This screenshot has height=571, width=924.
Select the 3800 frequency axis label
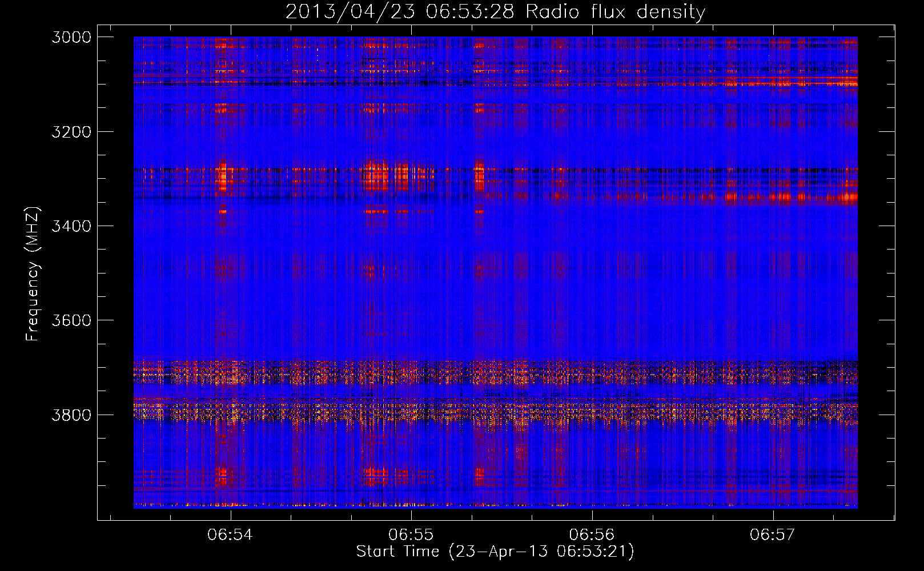pyautogui.click(x=71, y=415)
